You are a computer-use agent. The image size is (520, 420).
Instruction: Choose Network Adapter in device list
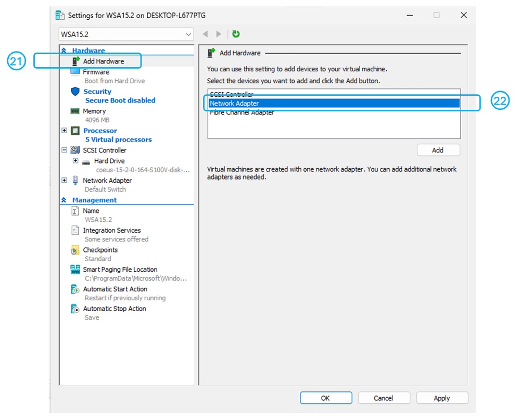[334, 103]
